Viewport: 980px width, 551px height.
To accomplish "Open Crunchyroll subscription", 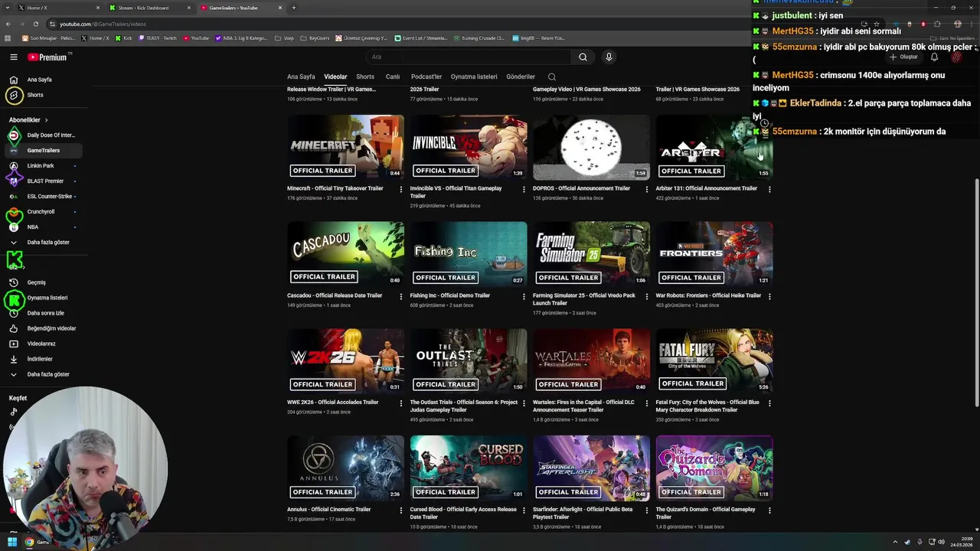I will click(x=43, y=212).
